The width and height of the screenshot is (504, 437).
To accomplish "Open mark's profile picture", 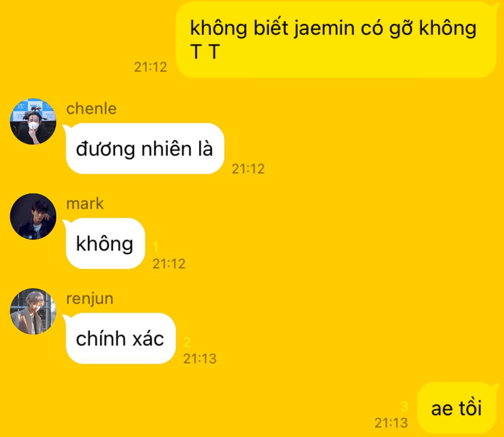I will (33, 216).
